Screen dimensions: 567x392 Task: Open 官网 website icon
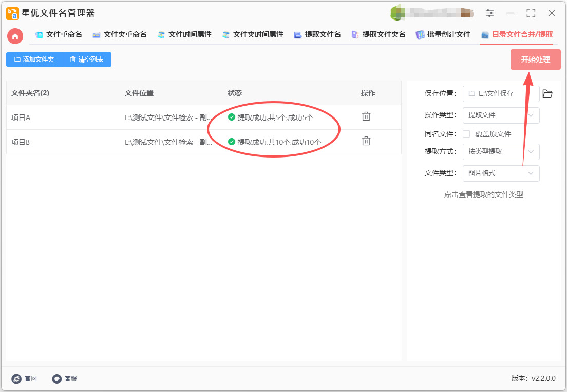(x=17, y=379)
